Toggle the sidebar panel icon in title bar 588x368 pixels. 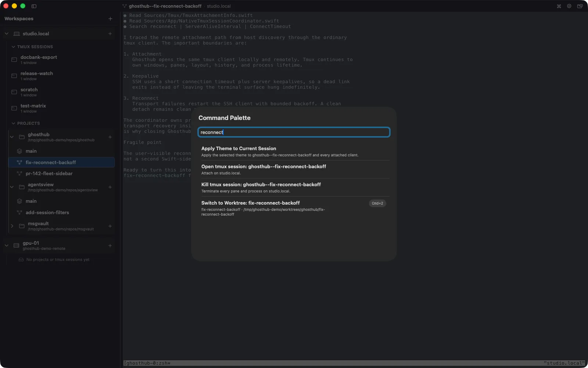coord(34,6)
